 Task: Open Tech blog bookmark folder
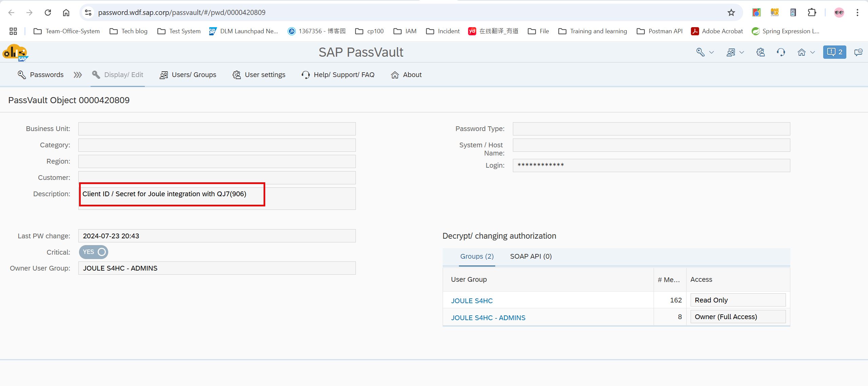pyautogui.click(x=129, y=31)
